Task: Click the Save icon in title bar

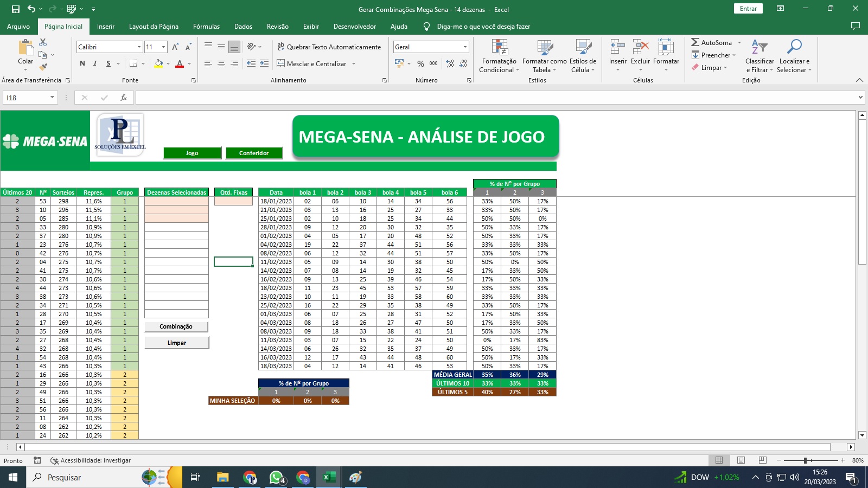Action: click(16, 9)
